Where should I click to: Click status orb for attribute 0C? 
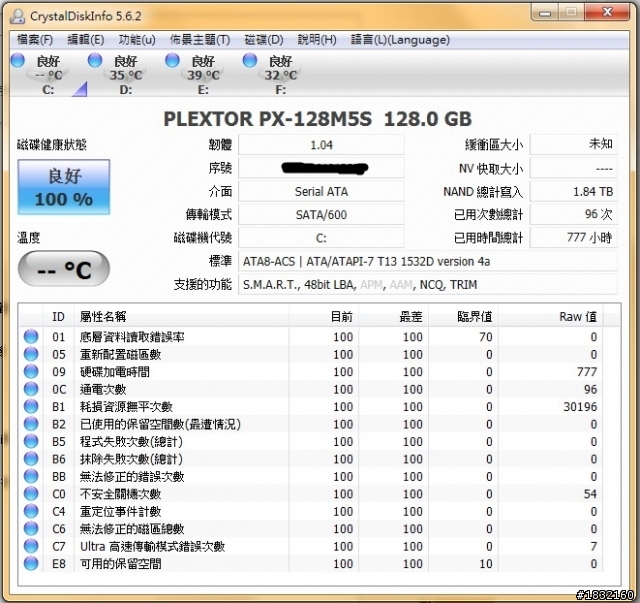[x=31, y=389]
